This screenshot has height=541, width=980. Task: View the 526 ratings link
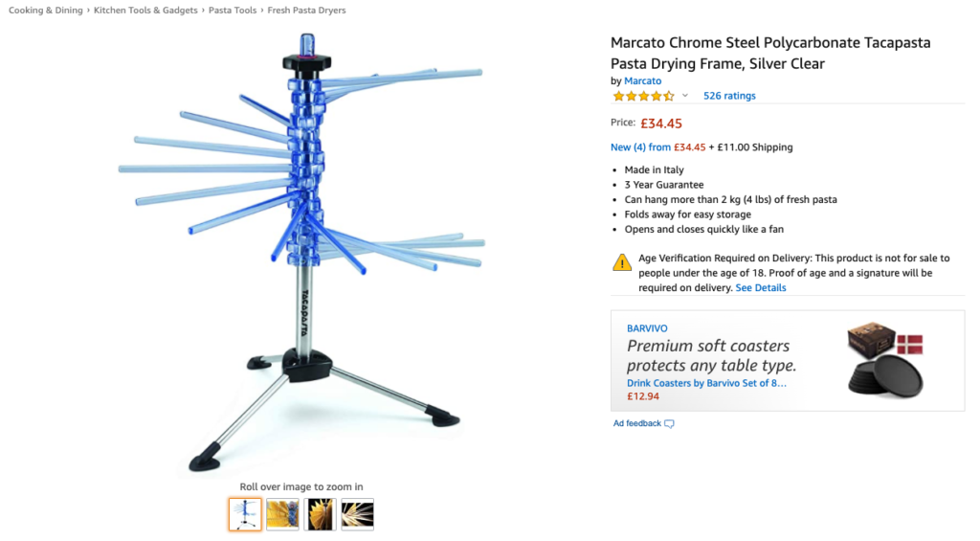pyautogui.click(x=729, y=96)
